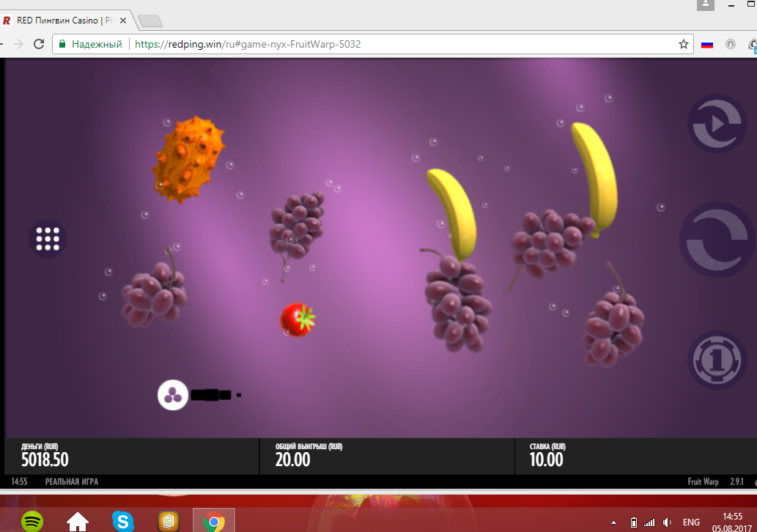Click the Russian flag extension icon
The image size is (757, 532).
(x=706, y=45)
